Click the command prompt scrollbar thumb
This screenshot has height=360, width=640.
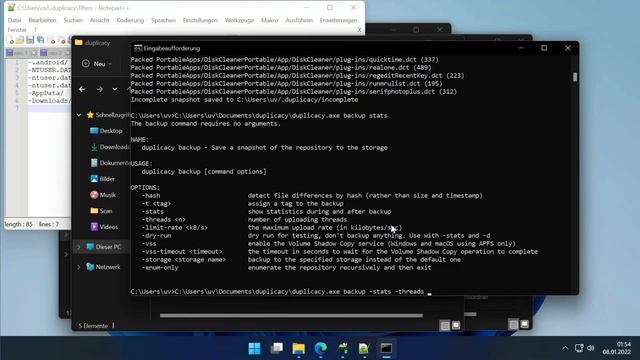(575, 77)
